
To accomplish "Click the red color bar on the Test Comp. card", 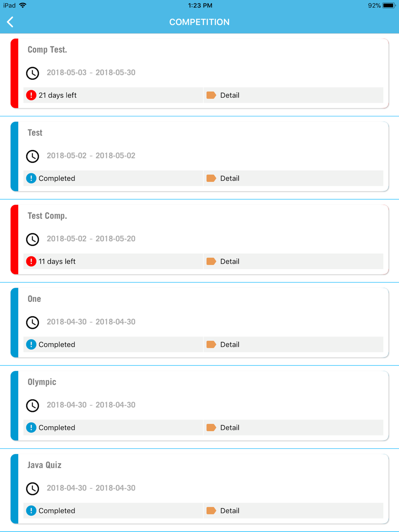I will [x=14, y=239].
